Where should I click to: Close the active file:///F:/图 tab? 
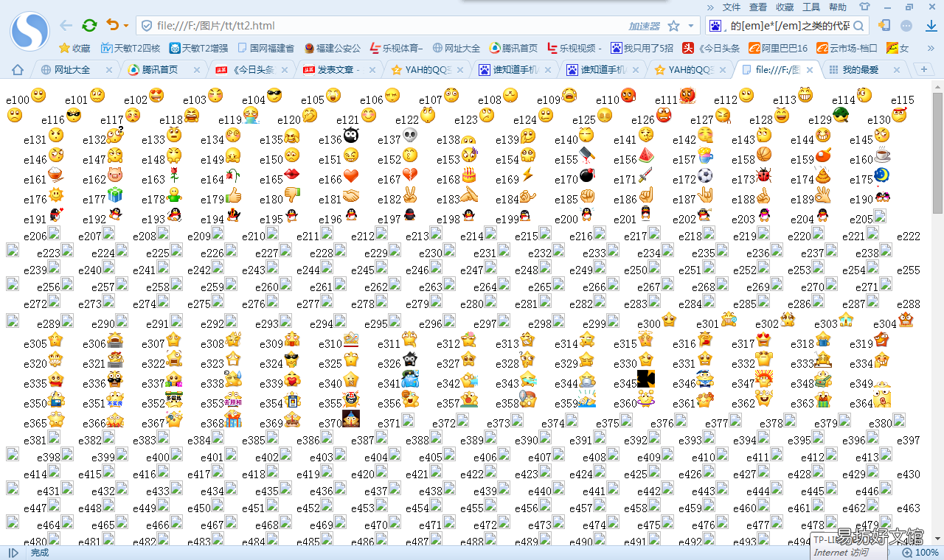click(810, 70)
